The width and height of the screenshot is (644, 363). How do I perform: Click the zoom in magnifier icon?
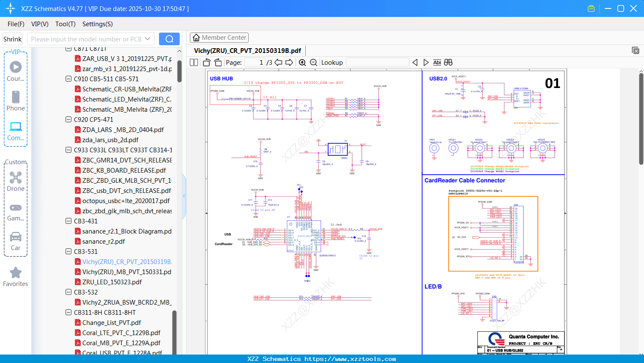click(x=302, y=63)
